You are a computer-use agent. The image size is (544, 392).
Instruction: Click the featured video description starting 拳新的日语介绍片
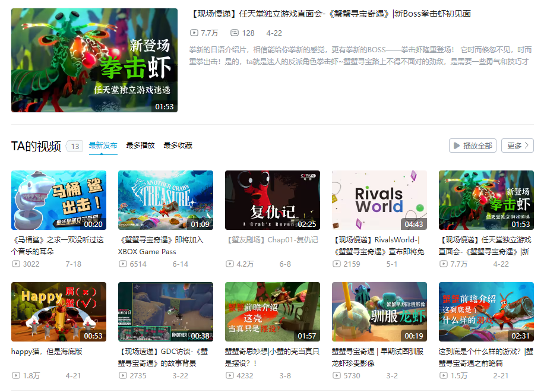point(360,56)
